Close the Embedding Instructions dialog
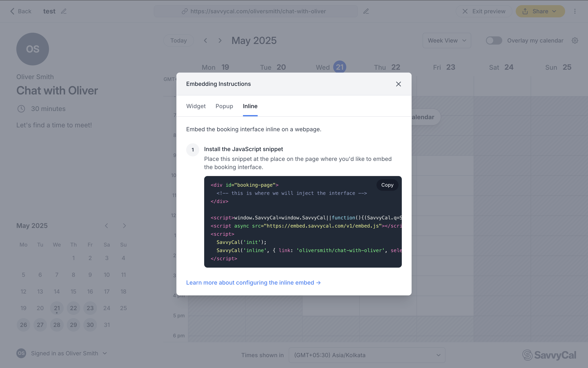Image resolution: width=588 pixels, height=368 pixels. 398,84
